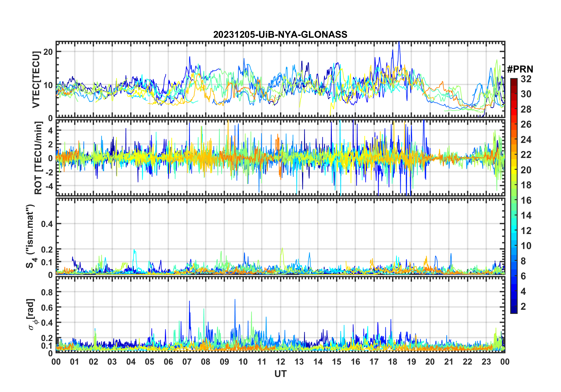This screenshot has width=561, height=392.
Task: Select ROT y-axis tick label -2
Action: pyautogui.click(x=49, y=172)
